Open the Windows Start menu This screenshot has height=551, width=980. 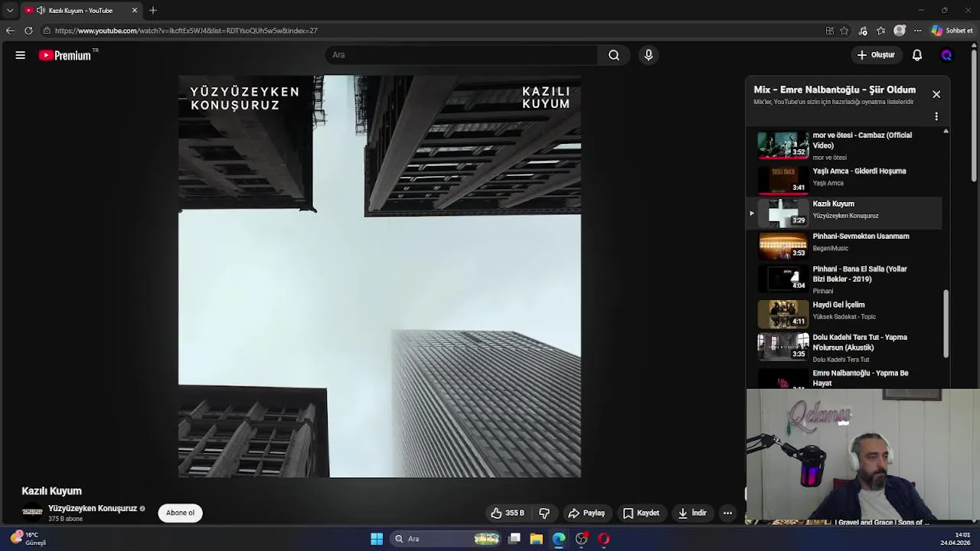tap(377, 539)
